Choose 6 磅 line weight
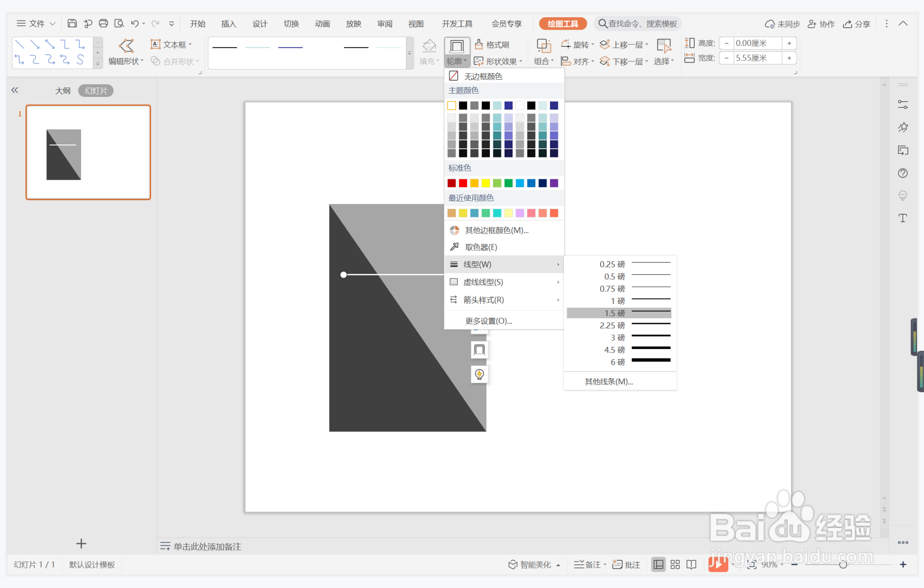 (619, 362)
